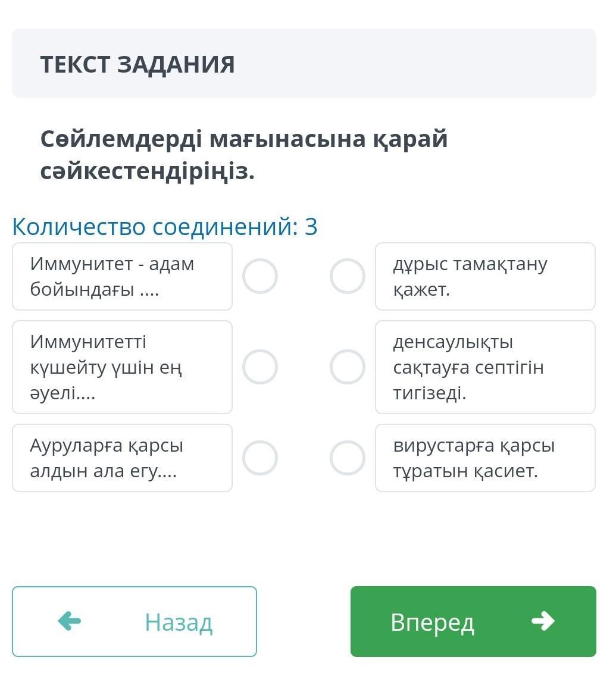Select the circle beside 'денсаулықты сақтауға септігін тигізеді'
This screenshot has height=676, width=616.
348,367
